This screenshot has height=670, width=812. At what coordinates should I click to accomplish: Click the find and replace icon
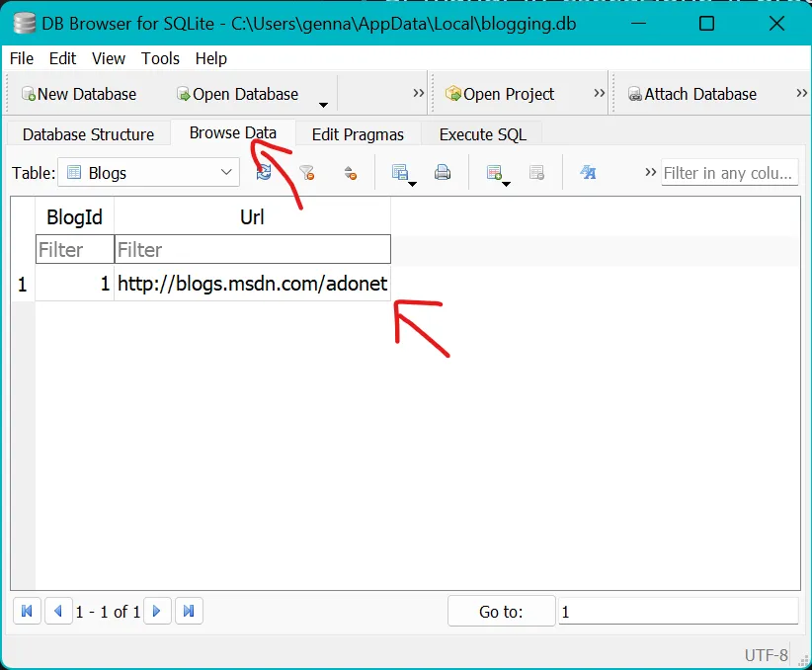point(588,172)
